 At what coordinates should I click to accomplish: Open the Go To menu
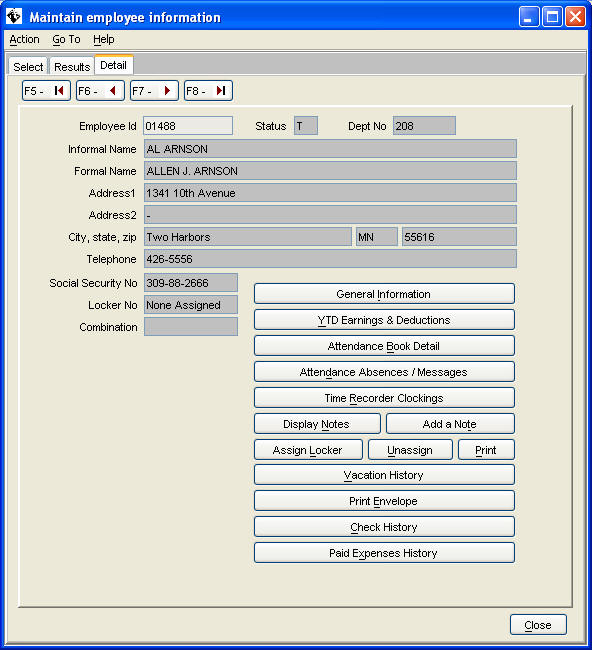66,39
